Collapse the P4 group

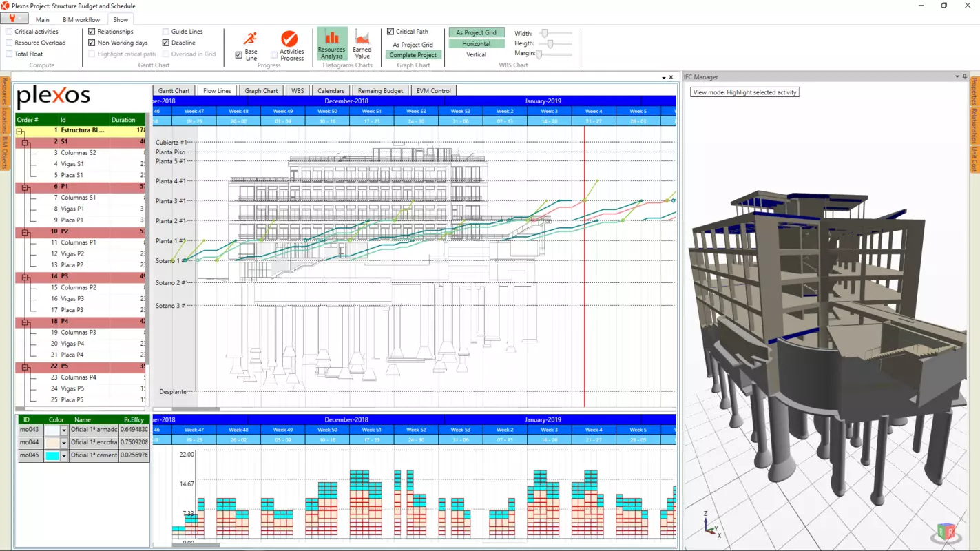click(x=25, y=322)
